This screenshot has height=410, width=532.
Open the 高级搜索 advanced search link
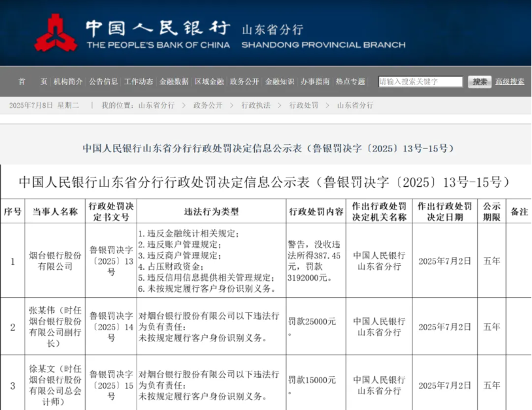(x=510, y=82)
